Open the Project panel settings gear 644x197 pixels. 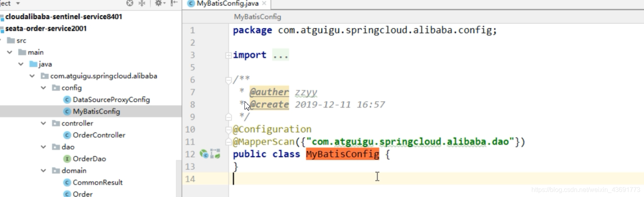click(158, 3)
